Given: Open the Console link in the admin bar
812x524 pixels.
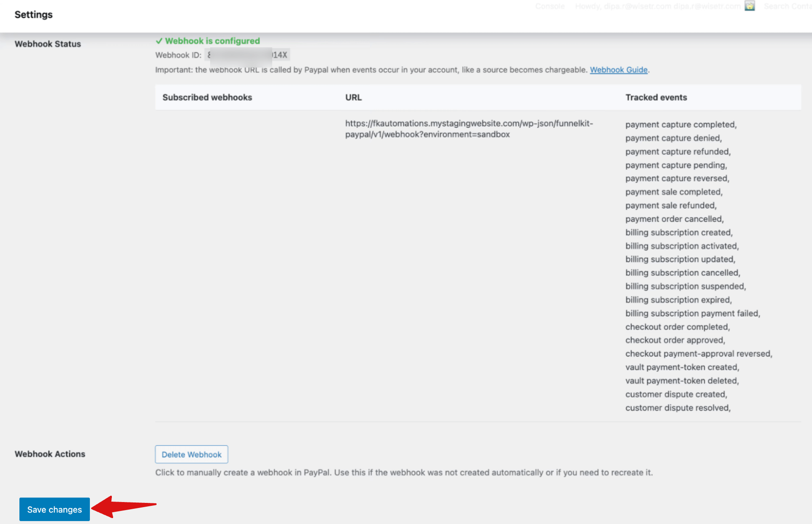Looking at the screenshot, I should (x=549, y=6).
